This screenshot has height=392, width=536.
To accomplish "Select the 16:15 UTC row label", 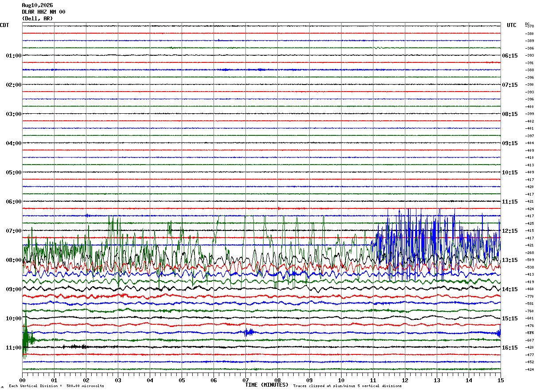I will 510,348.
